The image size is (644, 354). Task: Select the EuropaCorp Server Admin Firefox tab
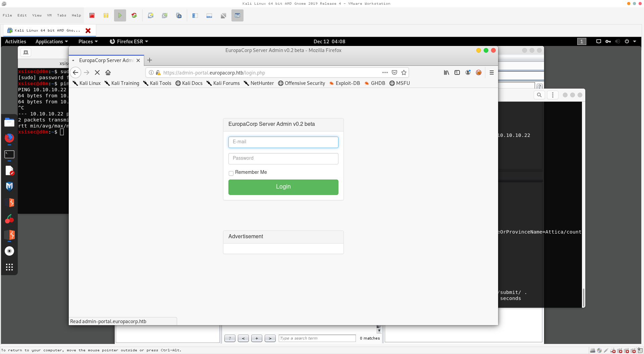(x=106, y=60)
